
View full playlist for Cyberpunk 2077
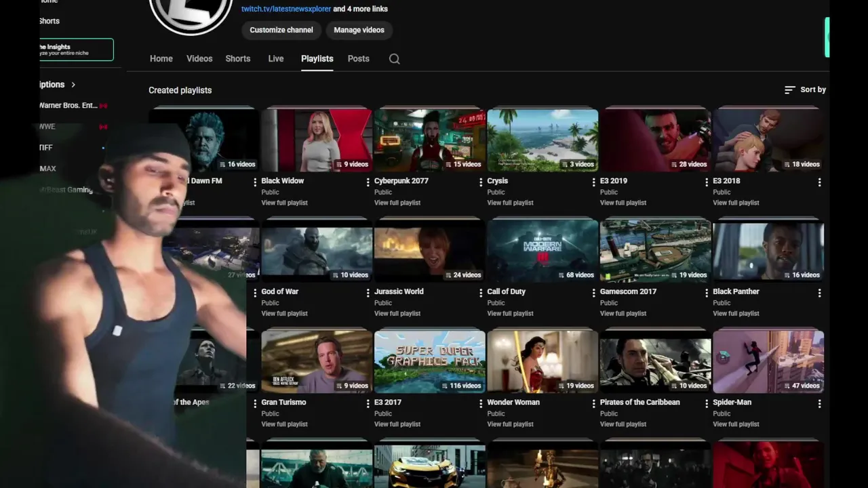pos(397,203)
